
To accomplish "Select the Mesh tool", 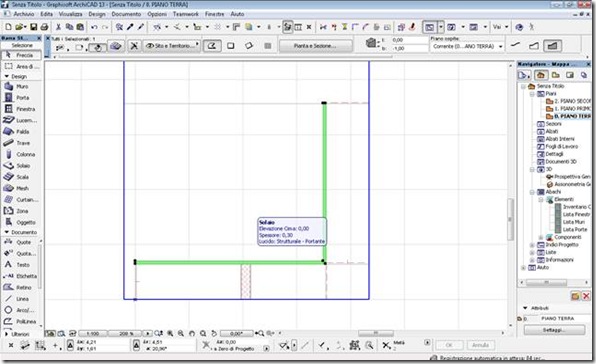I will [x=21, y=188].
